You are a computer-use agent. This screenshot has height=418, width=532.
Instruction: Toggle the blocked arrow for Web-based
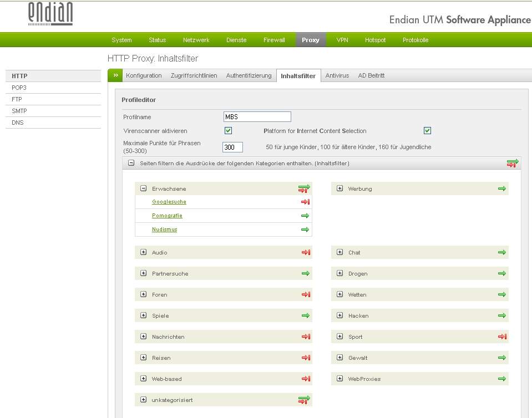(306, 379)
